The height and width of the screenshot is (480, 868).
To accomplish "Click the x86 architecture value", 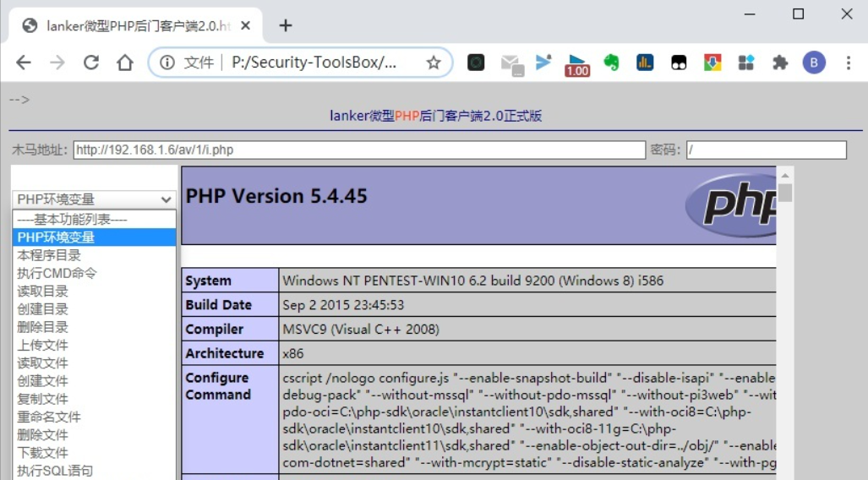I will pyautogui.click(x=292, y=354).
